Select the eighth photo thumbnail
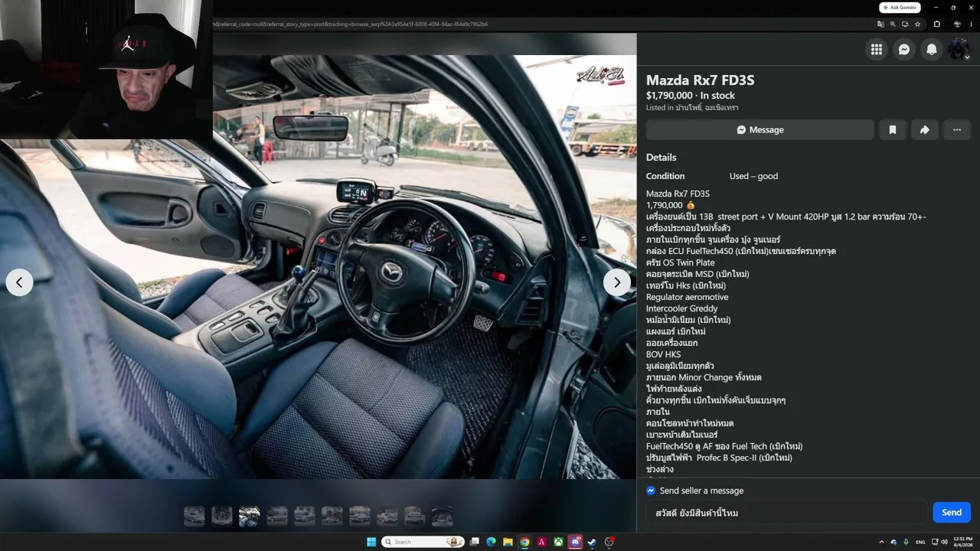The image size is (980, 551). pos(387,517)
